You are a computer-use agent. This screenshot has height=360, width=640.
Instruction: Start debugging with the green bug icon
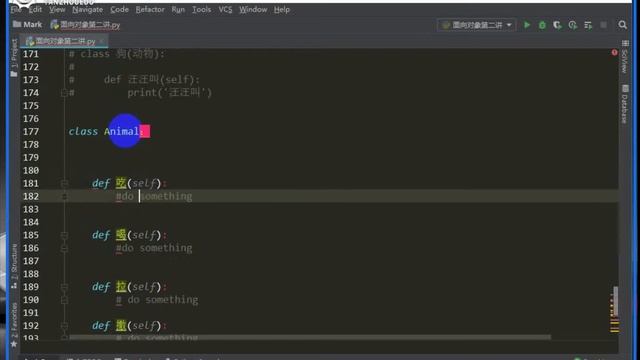click(542, 25)
